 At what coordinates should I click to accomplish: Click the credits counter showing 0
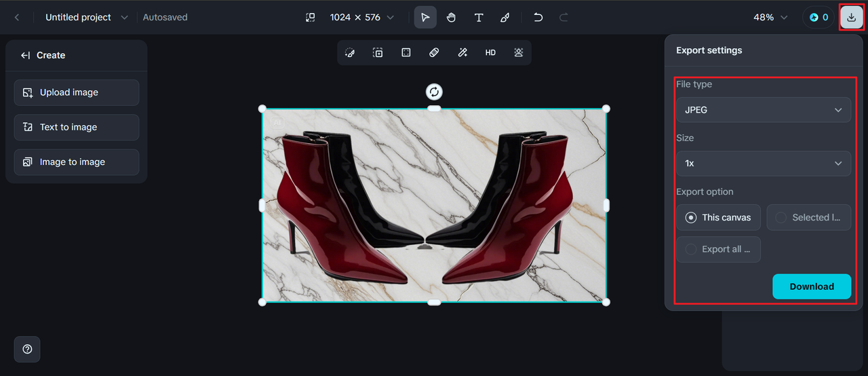[818, 17]
